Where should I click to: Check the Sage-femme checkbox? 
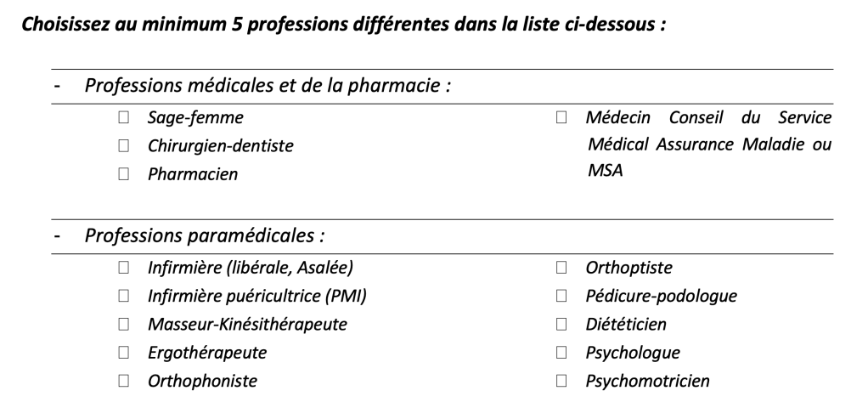124,117
